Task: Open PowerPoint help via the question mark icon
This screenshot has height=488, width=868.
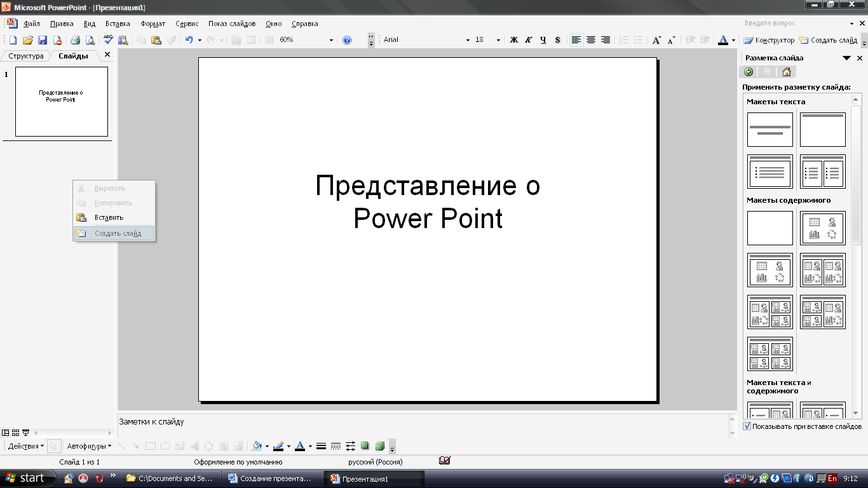Action: (x=347, y=40)
